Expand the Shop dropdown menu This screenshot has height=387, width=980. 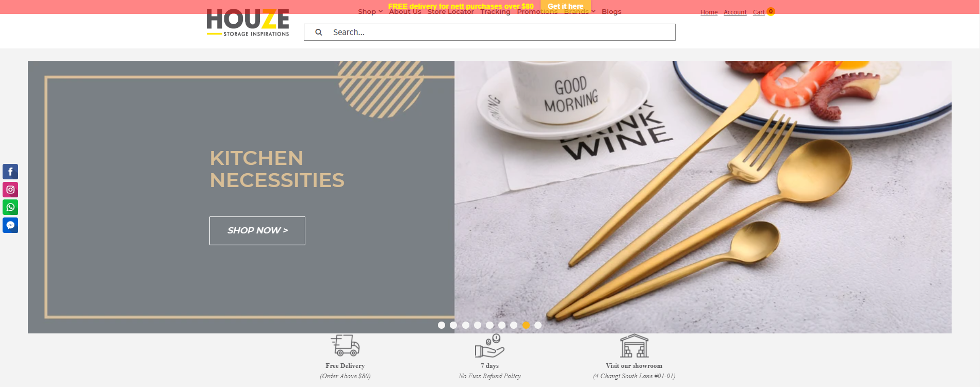(370, 11)
